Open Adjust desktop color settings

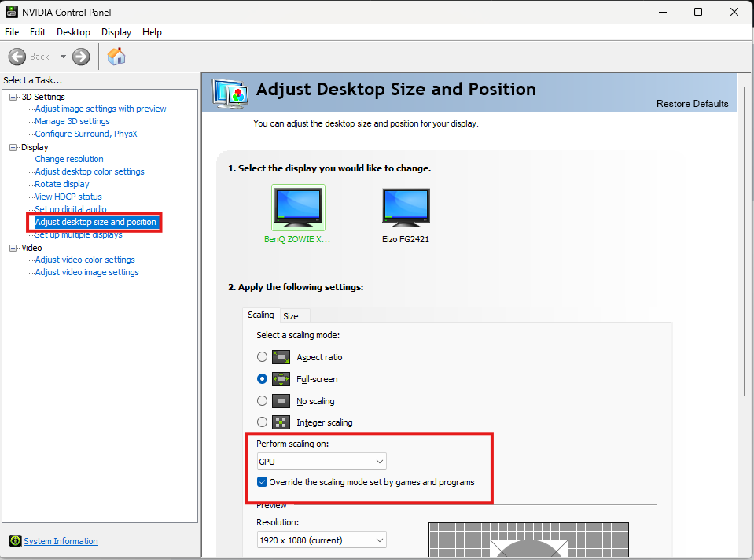tap(90, 171)
